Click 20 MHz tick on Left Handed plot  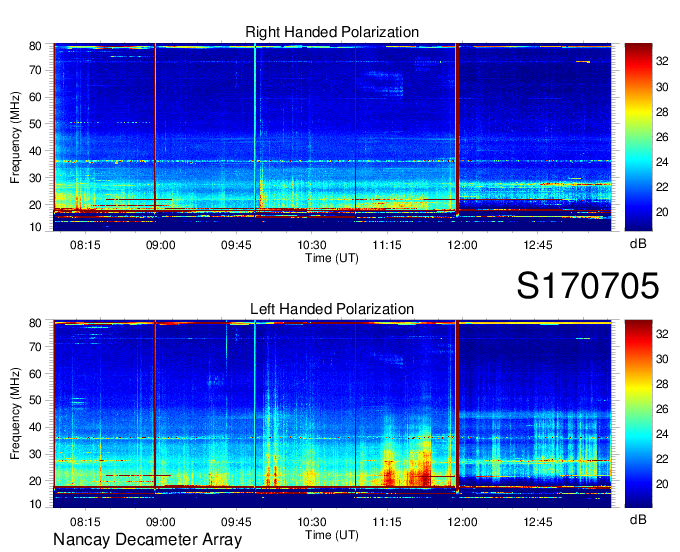(35, 481)
